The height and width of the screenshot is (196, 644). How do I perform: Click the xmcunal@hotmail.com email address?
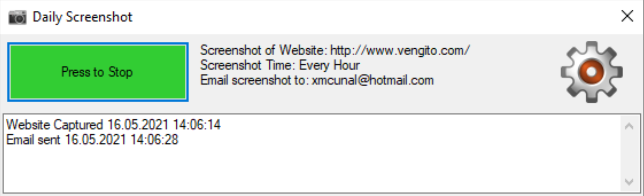click(373, 80)
